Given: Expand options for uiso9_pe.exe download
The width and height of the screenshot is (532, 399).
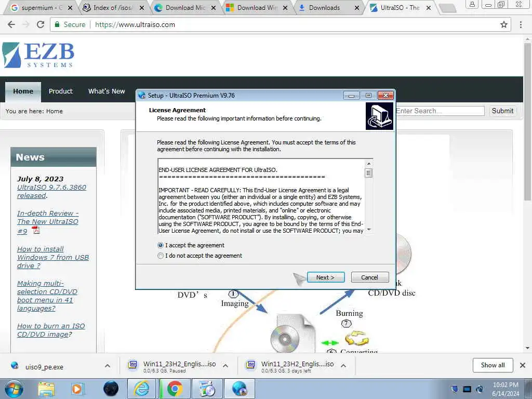Looking at the screenshot, I should click(x=108, y=366).
